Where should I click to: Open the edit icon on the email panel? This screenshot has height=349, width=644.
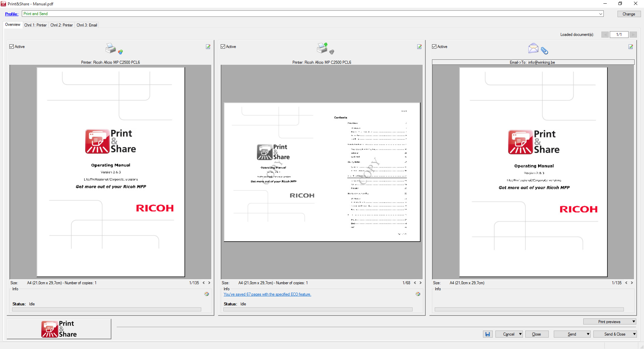[x=631, y=47]
